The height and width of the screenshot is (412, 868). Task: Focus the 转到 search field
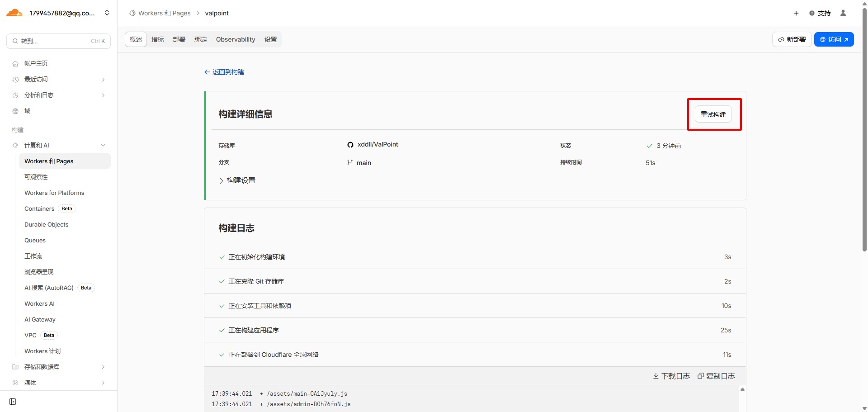[59, 41]
